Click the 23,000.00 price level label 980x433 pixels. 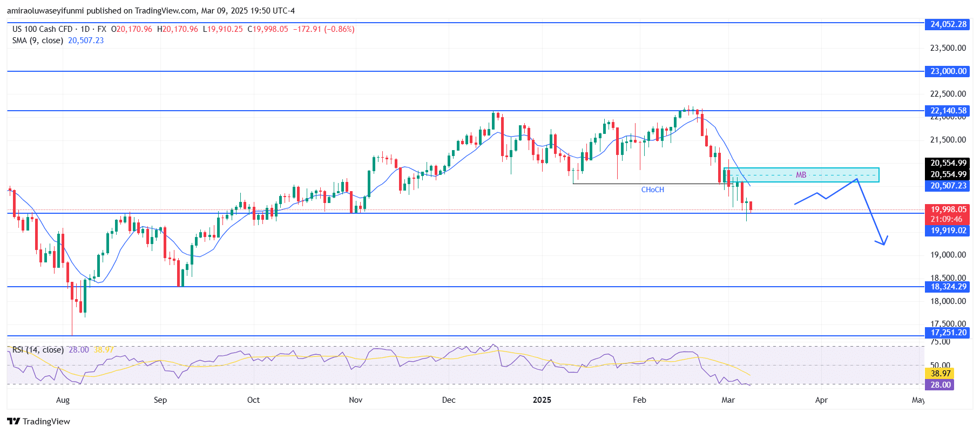(948, 71)
